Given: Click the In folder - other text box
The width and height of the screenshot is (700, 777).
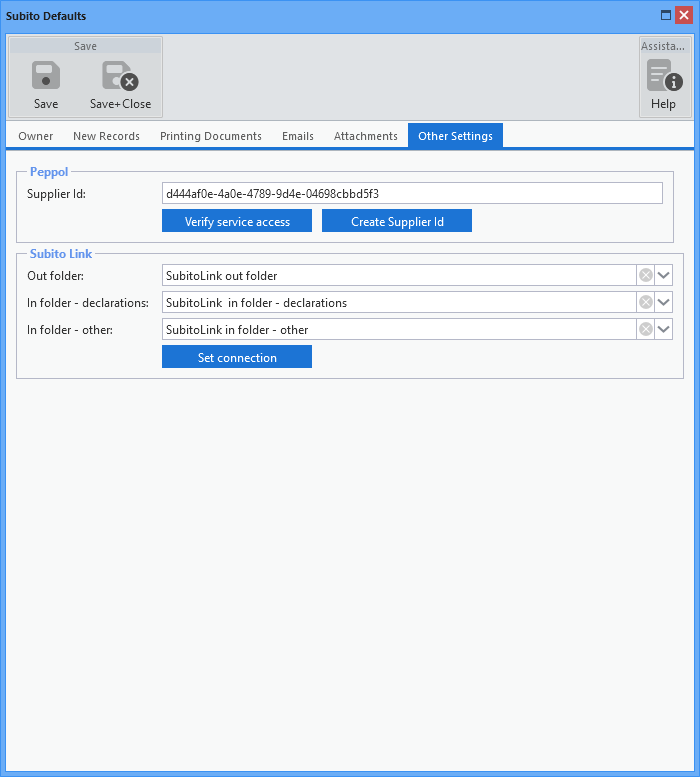Looking at the screenshot, I should (399, 330).
